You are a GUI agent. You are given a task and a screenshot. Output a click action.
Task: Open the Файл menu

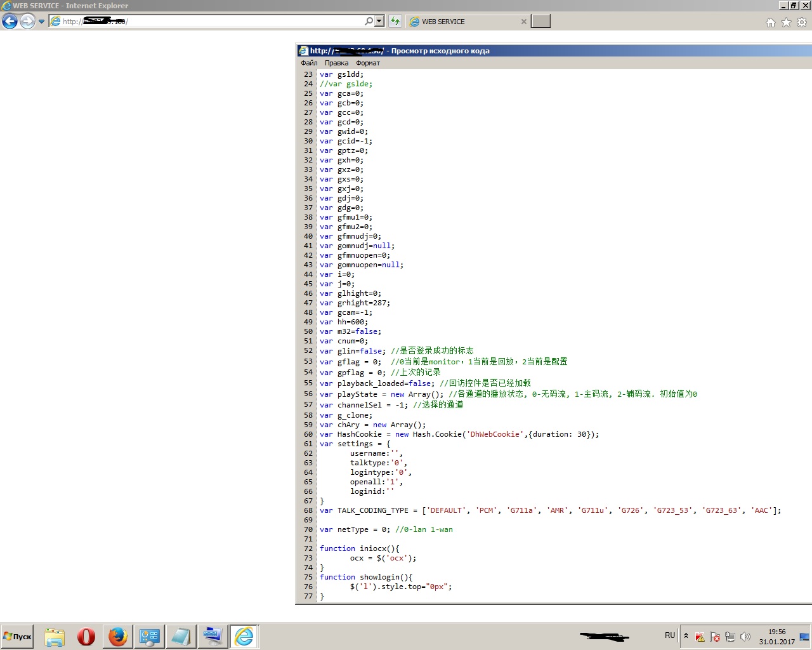(309, 63)
